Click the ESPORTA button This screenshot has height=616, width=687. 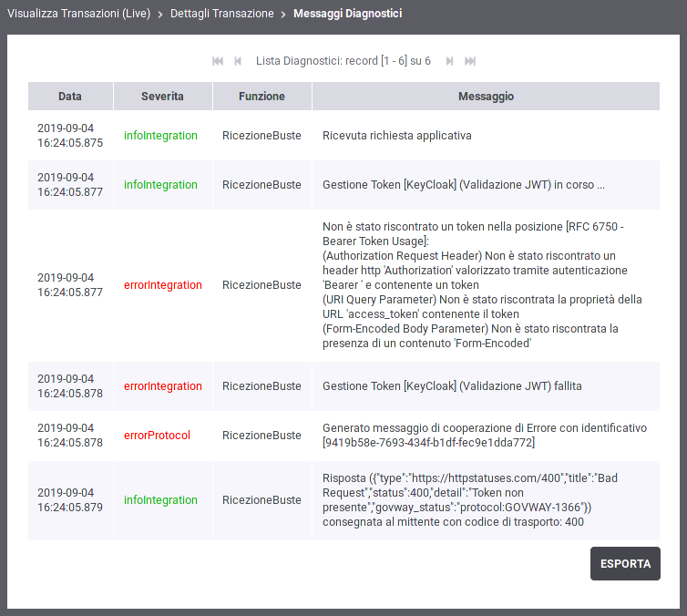625,563
